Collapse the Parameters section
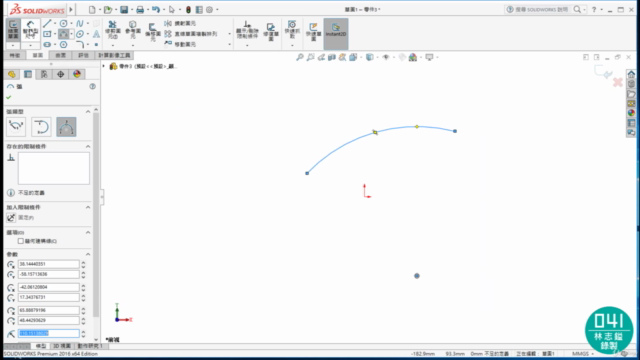This screenshot has height=360, width=640. [88, 254]
